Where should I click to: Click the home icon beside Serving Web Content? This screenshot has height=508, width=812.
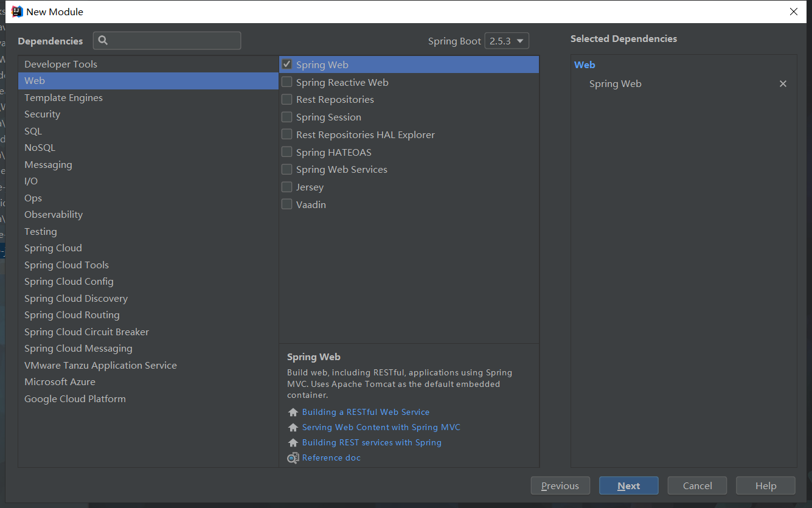293,428
